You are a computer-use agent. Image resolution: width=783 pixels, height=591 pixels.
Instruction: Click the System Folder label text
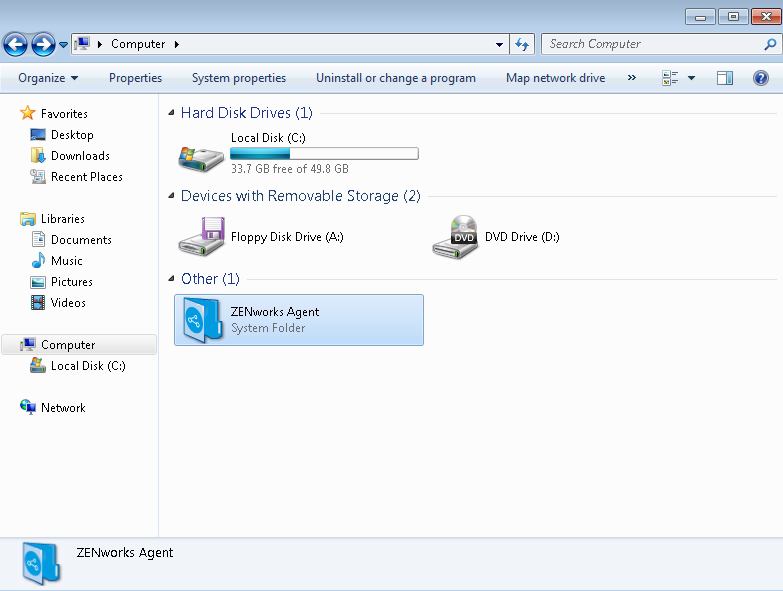point(268,328)
